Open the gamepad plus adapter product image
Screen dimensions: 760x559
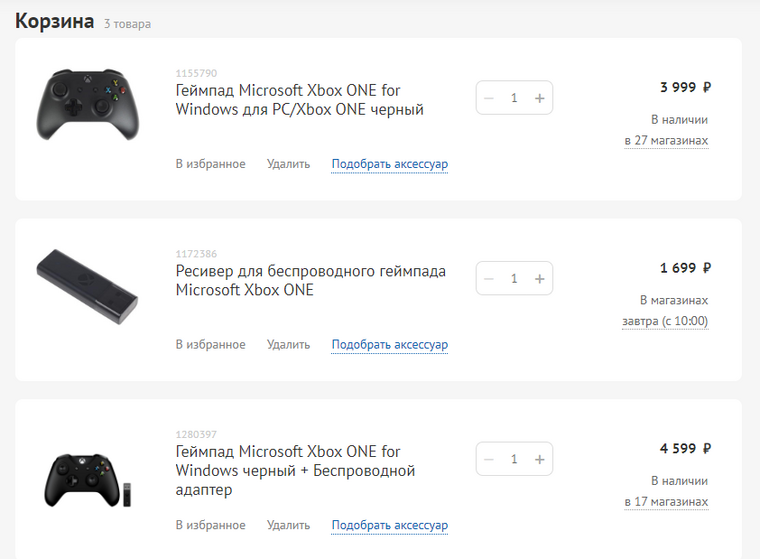point(88,480)
